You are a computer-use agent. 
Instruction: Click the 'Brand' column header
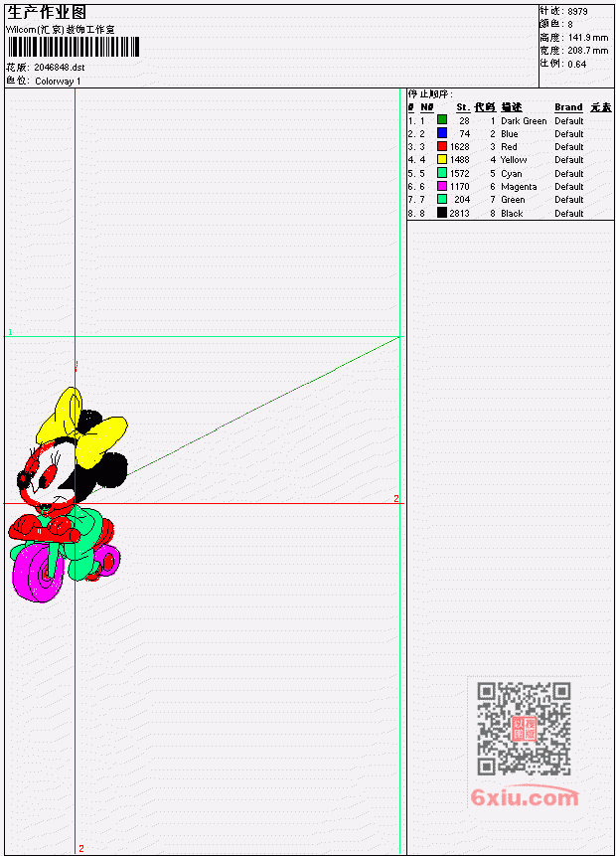[x=568, y=107]
